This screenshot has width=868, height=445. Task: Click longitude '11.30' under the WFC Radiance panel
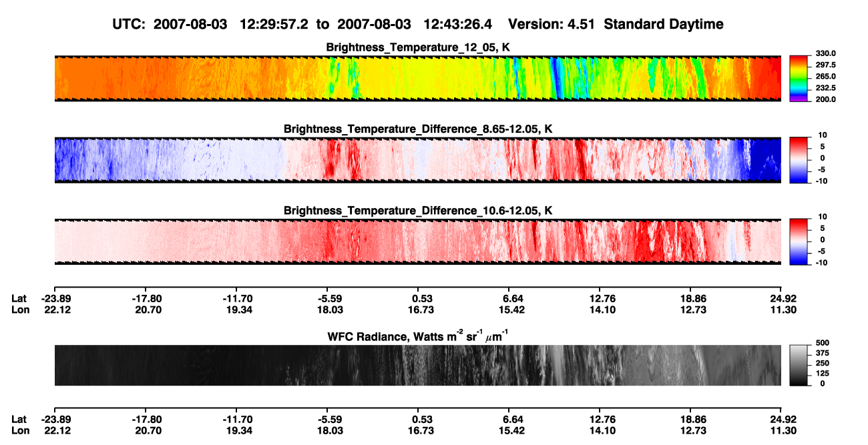tap(784, 430)
